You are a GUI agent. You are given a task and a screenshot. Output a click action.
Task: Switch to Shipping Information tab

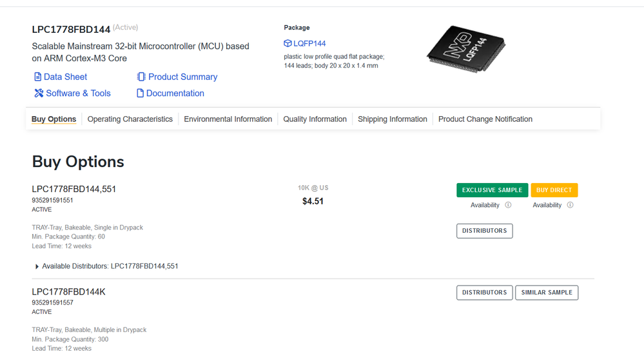pyautogui.click(x=392, y=119)
